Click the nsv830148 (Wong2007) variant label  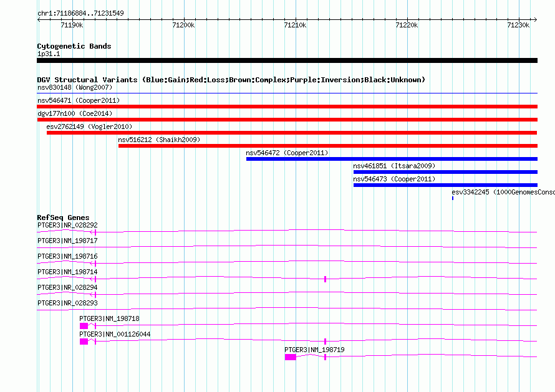(75, 87)
